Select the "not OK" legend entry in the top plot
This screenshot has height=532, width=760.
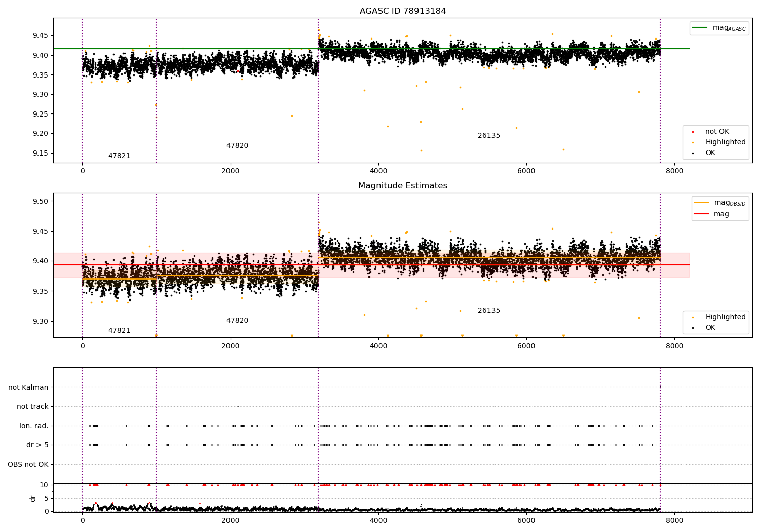717,132
